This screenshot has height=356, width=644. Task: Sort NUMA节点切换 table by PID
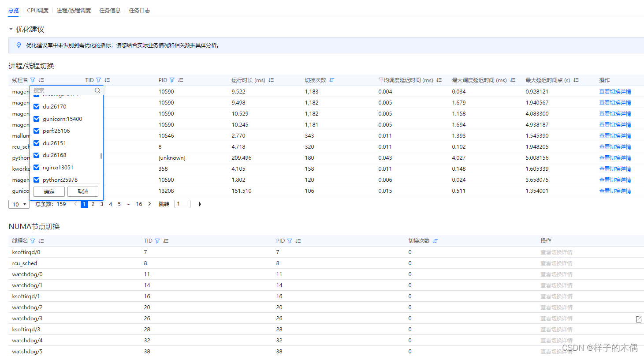298,241
